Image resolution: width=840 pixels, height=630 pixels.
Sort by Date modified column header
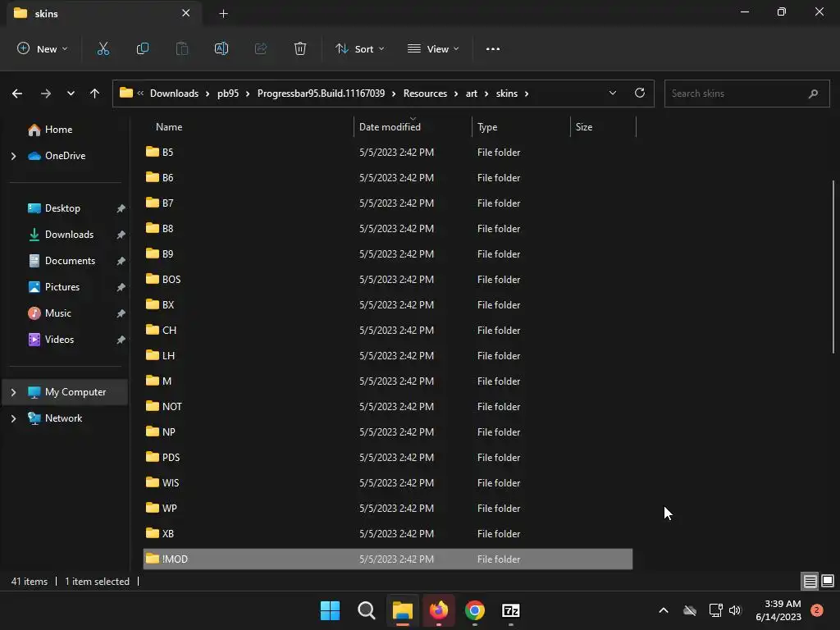(x=390, y=127)
